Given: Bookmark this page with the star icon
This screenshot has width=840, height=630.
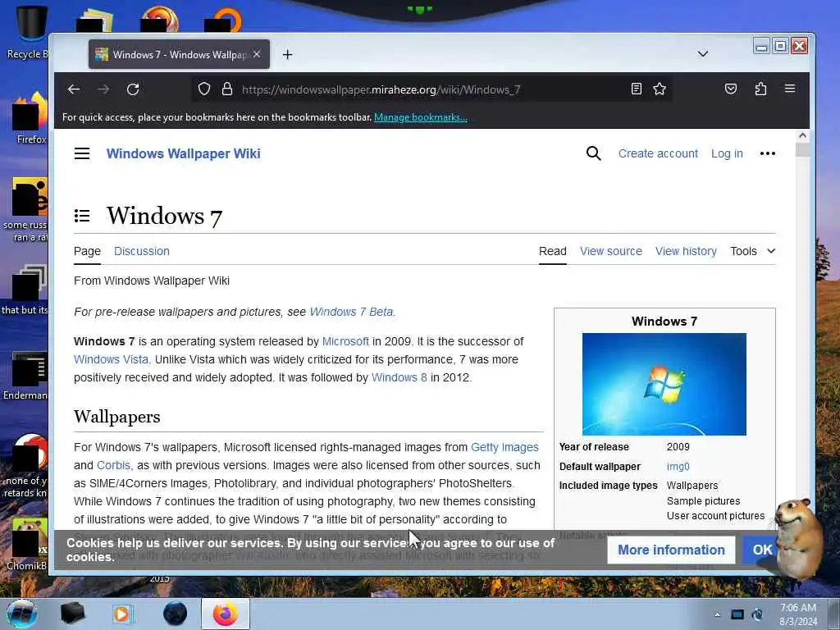Looking at the screenshot, I should (660, 89).
